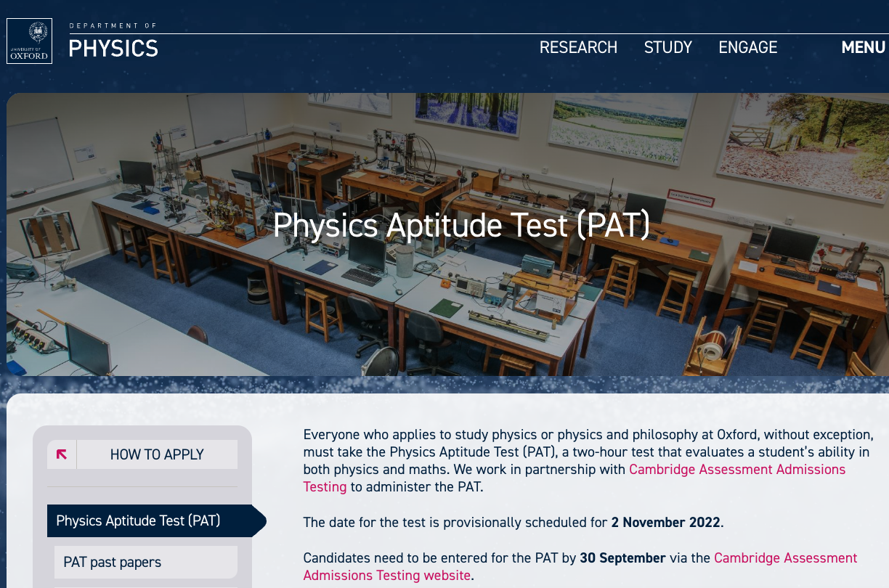Click the Physics Aptitude Test (PAT) page heading
889x588 pixels.
coord(461,225)
